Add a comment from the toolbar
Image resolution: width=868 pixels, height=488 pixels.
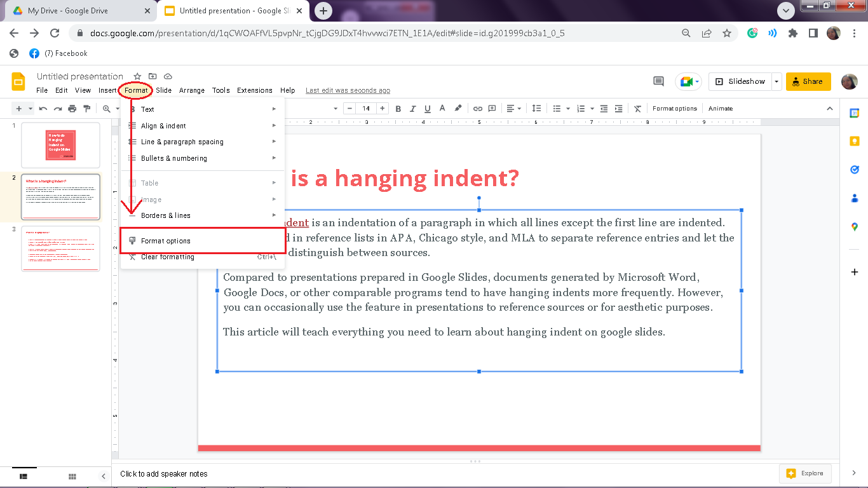[x=492, y=109]
